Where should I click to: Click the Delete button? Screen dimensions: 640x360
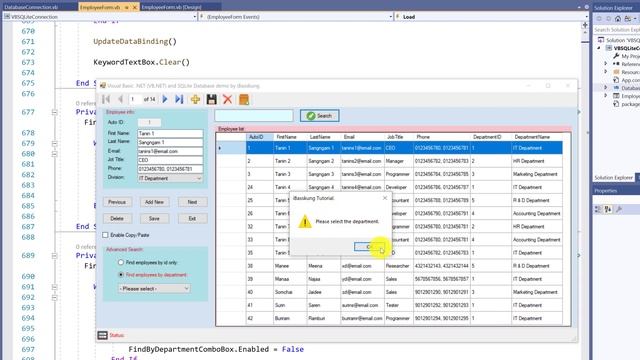point(117,219)
